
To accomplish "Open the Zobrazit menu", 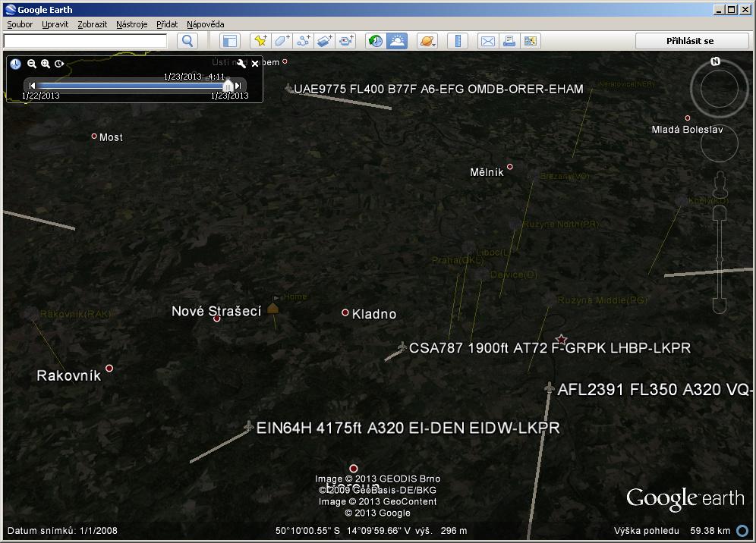I will 92,24.
